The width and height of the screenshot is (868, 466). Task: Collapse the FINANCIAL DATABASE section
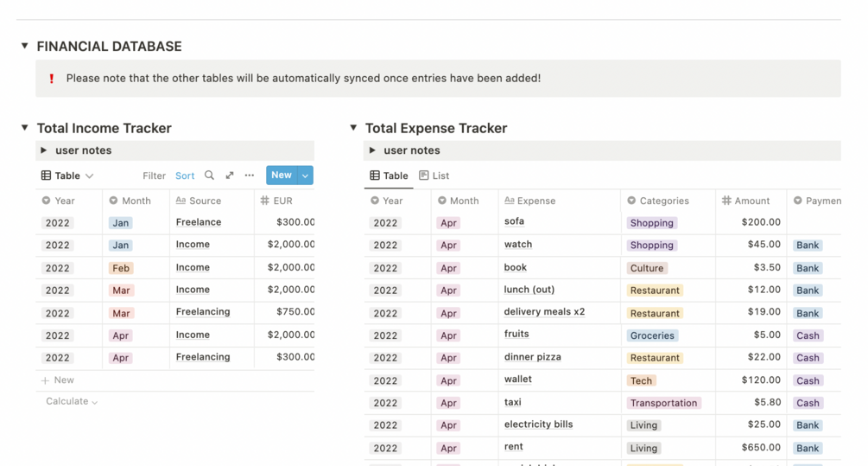click(x=24, y=46)
